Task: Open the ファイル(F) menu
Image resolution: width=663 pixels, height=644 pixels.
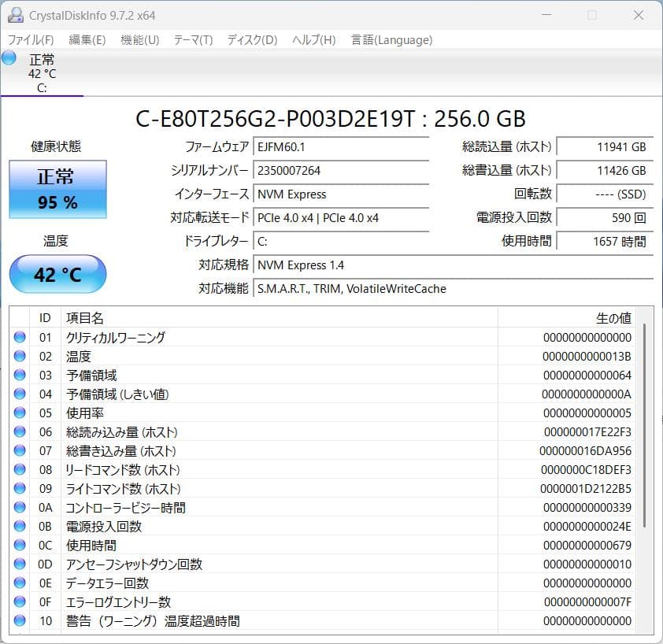Action: pos(31,39)
